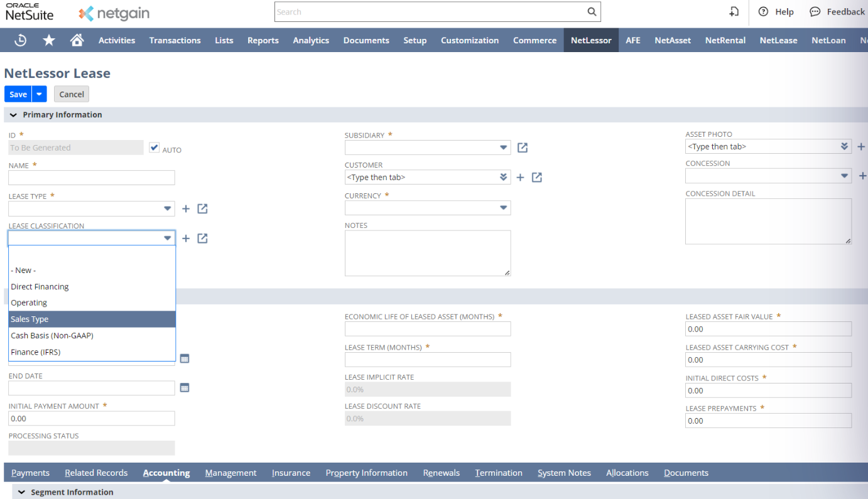
Task: Click the Concession Detail text area
Action: point(769,222)
